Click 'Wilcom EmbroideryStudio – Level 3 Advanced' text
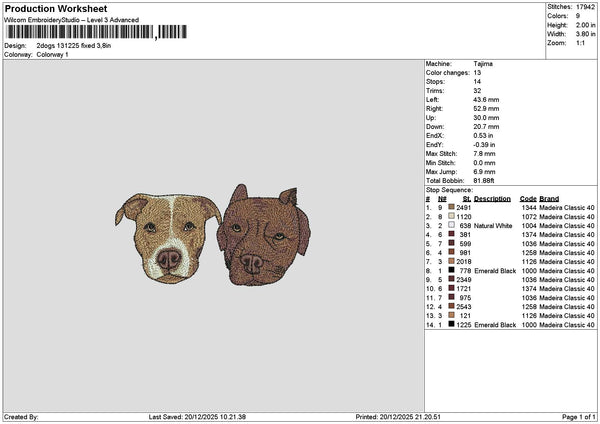 pyautogui.click(x=72, y=20)
